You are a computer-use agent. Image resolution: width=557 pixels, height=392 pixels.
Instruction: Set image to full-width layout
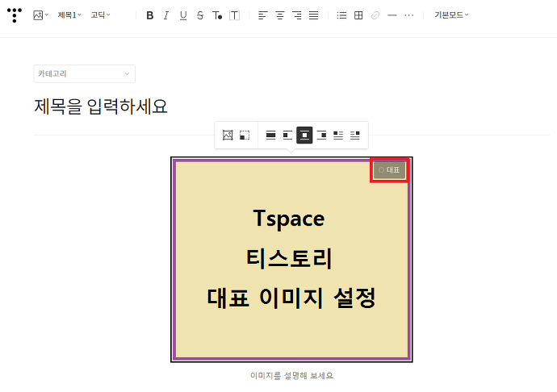(270, 135)
